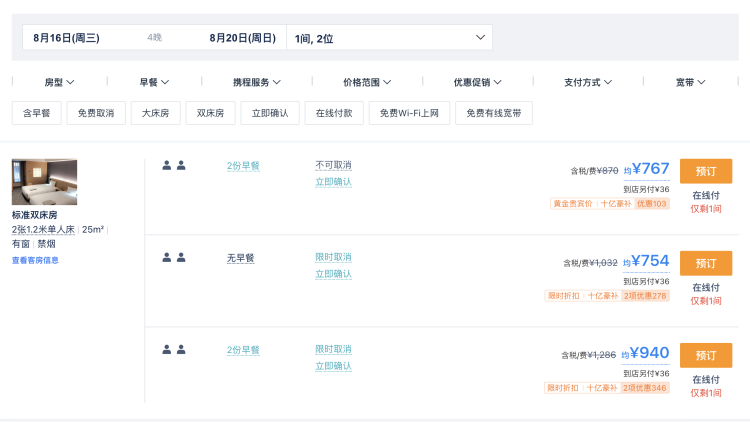Enable the 双床房 filter chip
This screenshot has width=750, height=422.
pos(210,113)
